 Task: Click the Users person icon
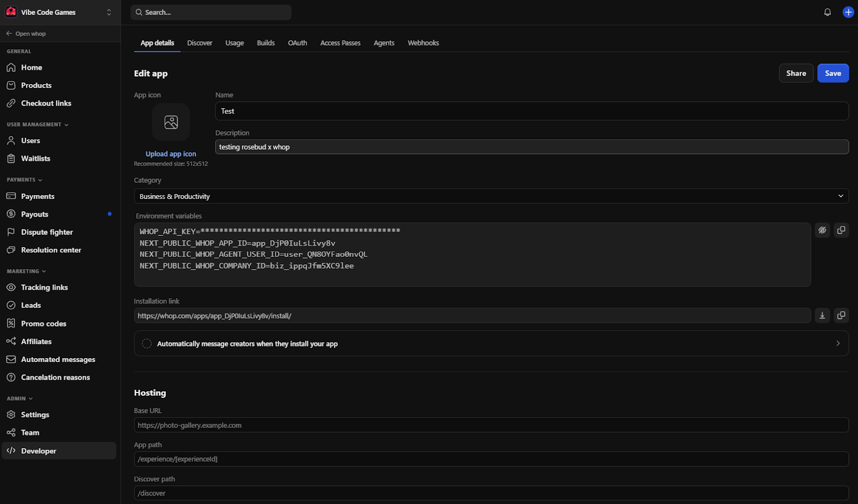11,140
